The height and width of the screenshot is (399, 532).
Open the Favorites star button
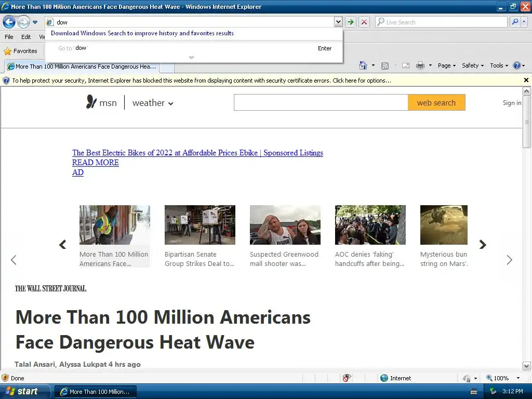[x=20, y=51]
